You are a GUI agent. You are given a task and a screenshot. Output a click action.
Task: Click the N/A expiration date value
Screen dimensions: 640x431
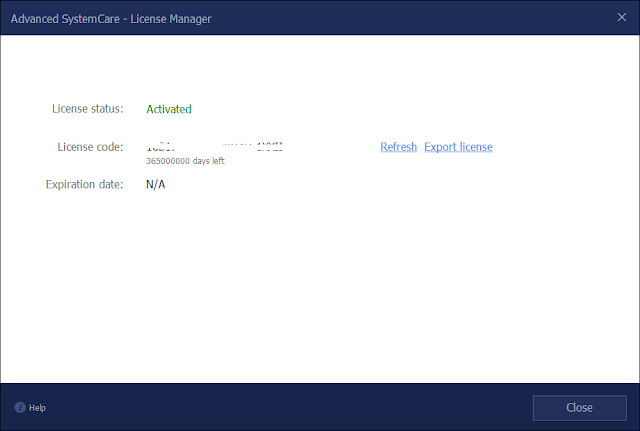click(x=156, y=184)
